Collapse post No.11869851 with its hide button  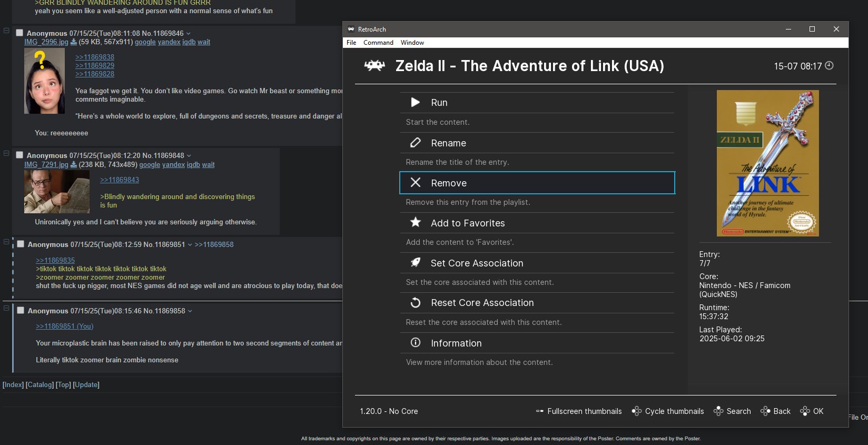pos(6,242)
